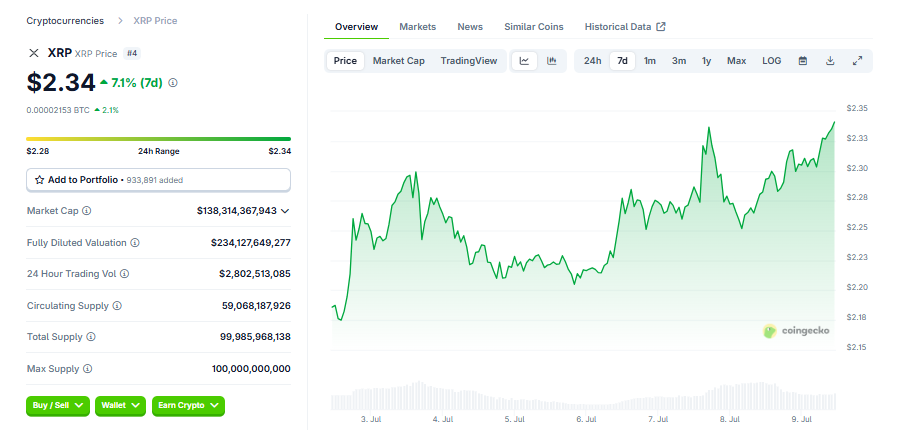Click the 99,985,968,138 total supply value

(255, 337)
